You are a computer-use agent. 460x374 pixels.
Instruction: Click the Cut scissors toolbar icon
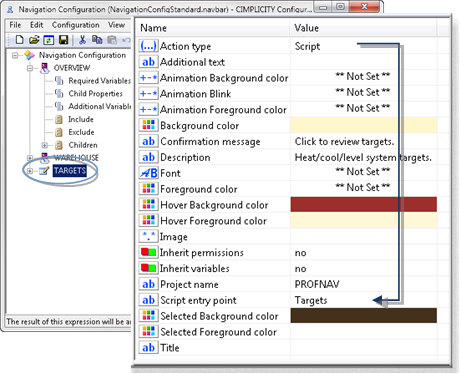pyautogui.click(x=82, y=40)
